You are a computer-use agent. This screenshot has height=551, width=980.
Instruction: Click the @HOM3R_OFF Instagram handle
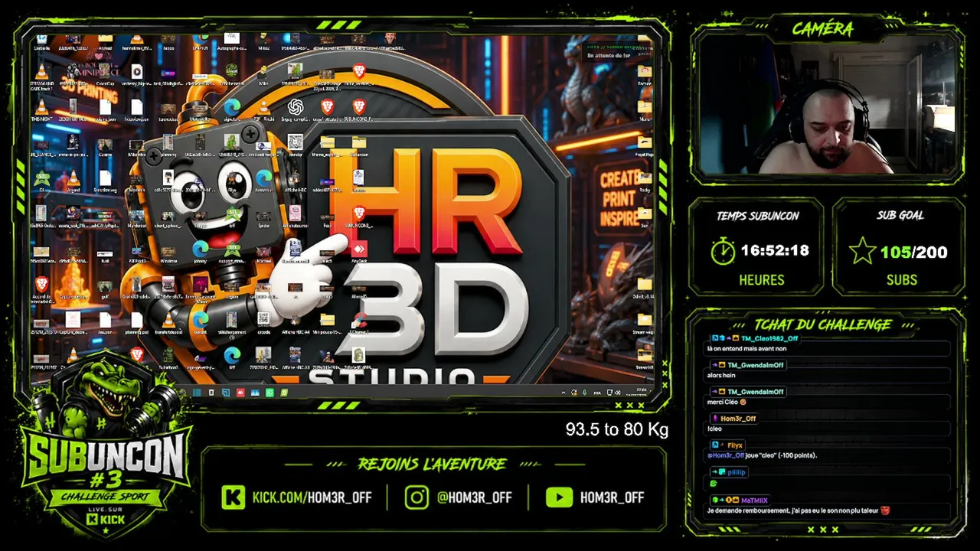coord(474,497)
